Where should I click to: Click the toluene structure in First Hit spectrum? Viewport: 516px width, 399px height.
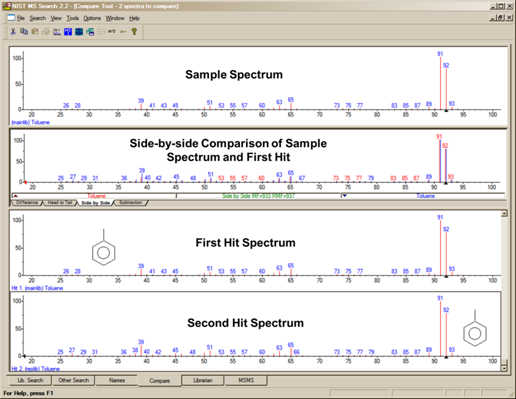[104, 247]
